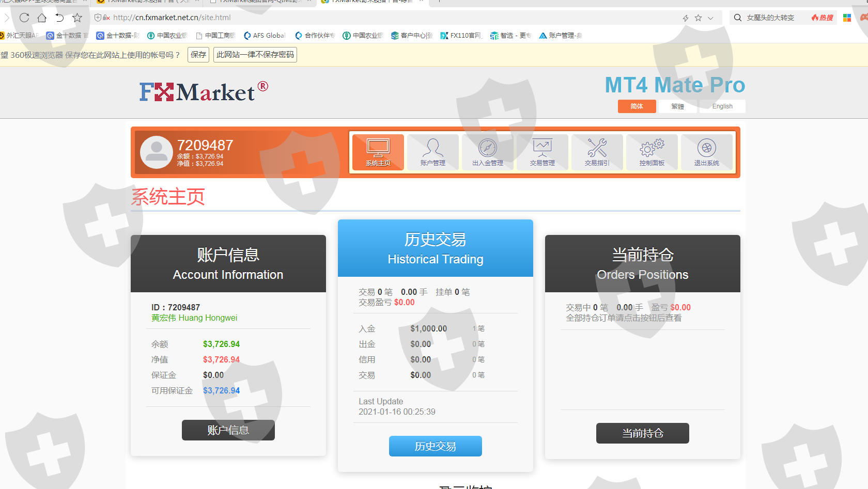
Task: Open 账户管理 account management icon
Action: pyautogui.click(x=433, y=152)
